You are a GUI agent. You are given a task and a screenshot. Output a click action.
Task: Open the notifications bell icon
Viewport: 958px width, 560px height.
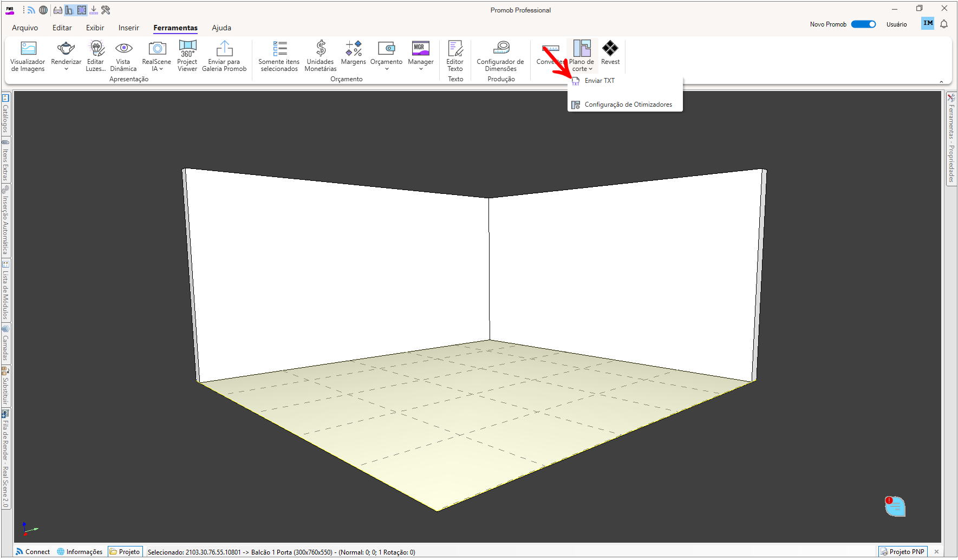coord(944,24)
